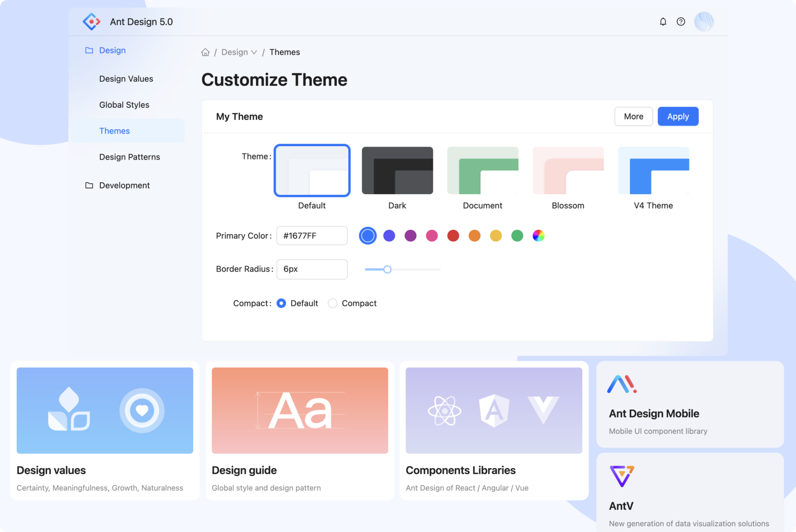Open the rainbow custom color picker
The width and height of the screenshot is (796, 532).
[538, 236]
